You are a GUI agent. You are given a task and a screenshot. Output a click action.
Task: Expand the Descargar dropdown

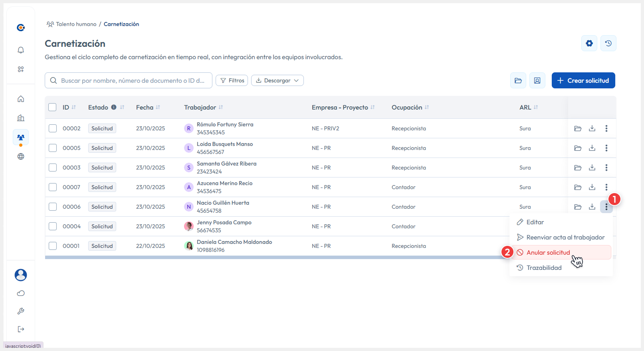point(277,80)
